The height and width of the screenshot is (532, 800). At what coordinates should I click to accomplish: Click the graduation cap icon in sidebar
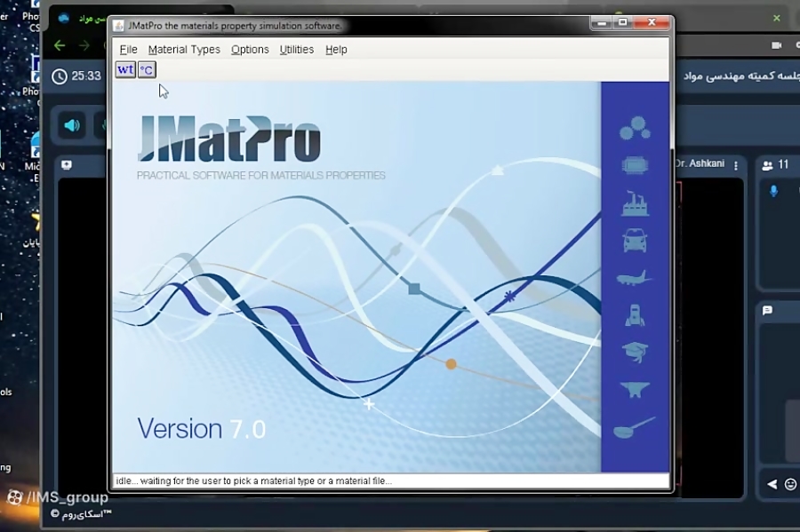[635, 353]
